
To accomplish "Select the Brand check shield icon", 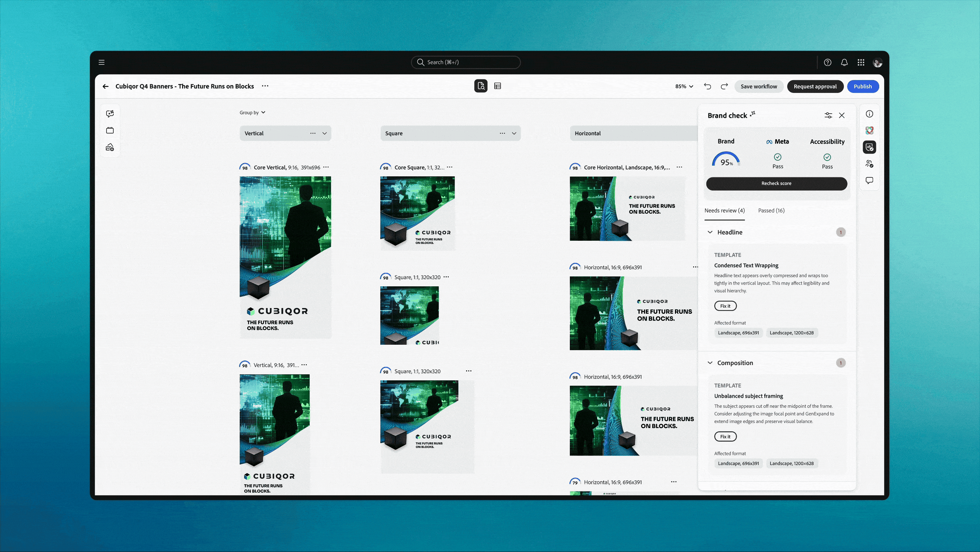I will (x=870, y=147).
